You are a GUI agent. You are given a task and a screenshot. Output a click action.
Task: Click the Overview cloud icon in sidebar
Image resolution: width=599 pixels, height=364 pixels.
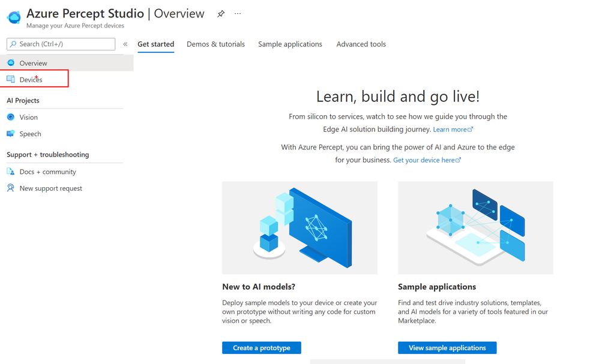pos(11,62)
